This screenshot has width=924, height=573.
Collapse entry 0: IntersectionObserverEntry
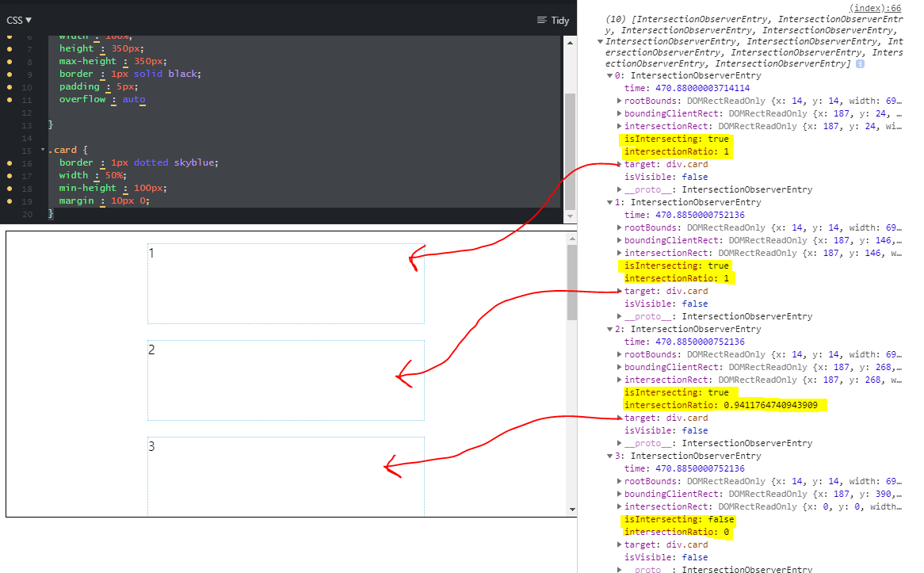click(610, 75)
